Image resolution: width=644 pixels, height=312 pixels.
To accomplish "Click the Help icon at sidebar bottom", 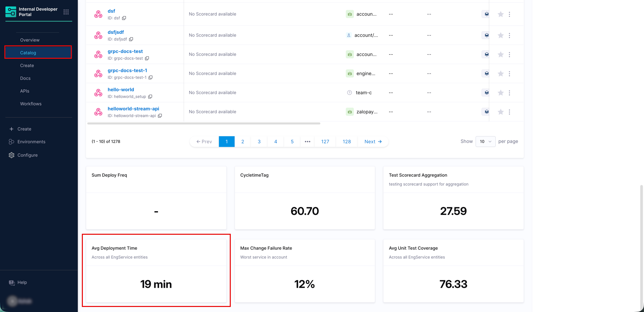I will pos(12,282).
